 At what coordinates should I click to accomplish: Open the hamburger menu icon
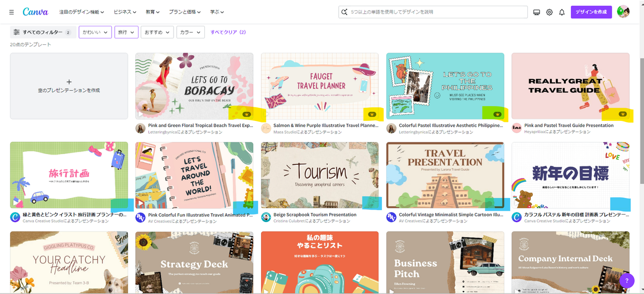click(11, 12)
